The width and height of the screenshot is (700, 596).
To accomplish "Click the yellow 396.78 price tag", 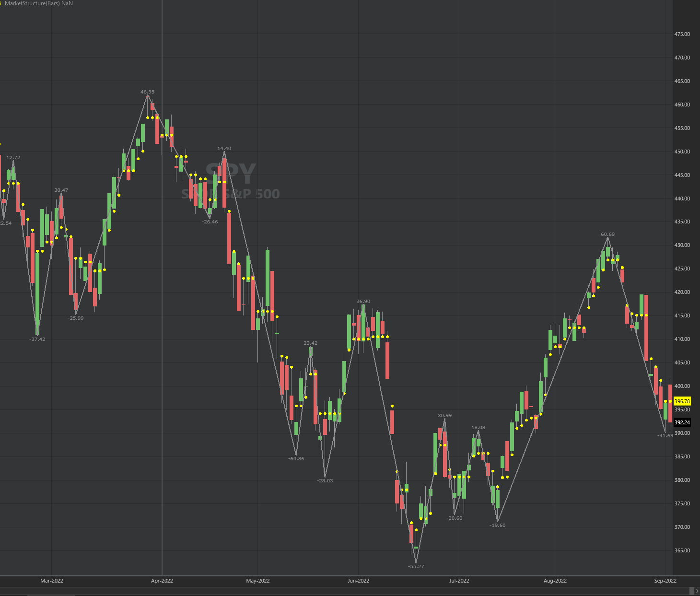I will coord(682,401).
